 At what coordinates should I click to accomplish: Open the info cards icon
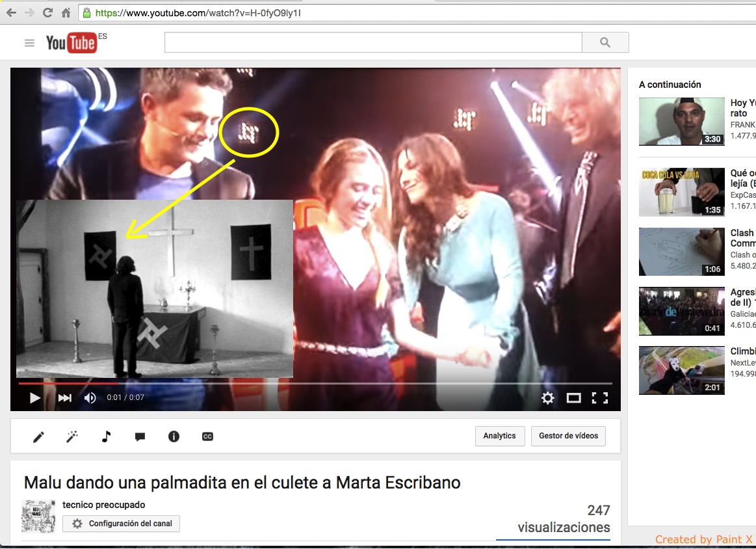pyautogui.click(x=174, y=436)
